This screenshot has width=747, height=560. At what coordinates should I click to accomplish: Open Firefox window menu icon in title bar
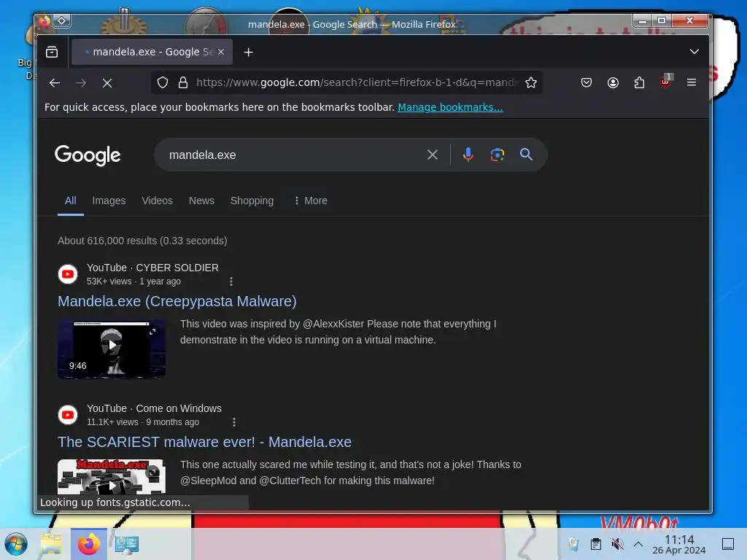44,21
